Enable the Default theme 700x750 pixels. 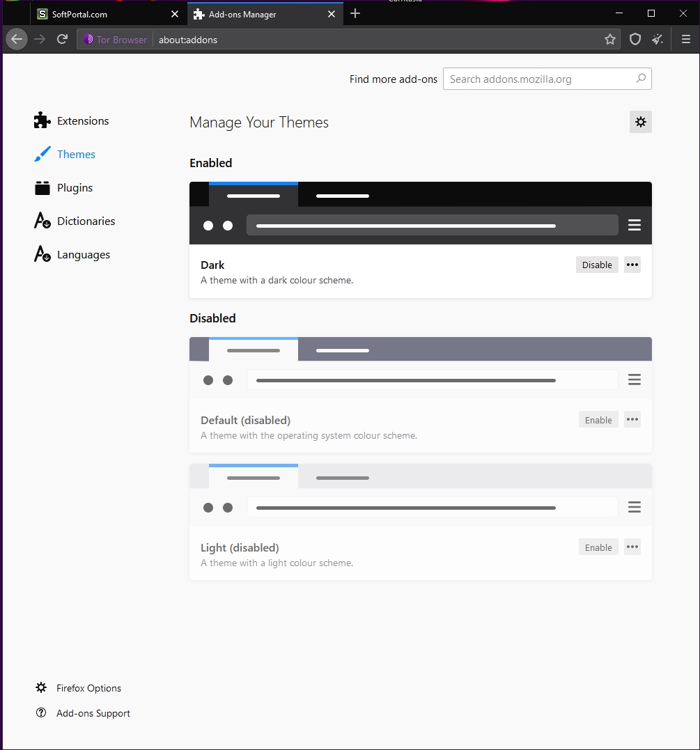pos(598,419)
